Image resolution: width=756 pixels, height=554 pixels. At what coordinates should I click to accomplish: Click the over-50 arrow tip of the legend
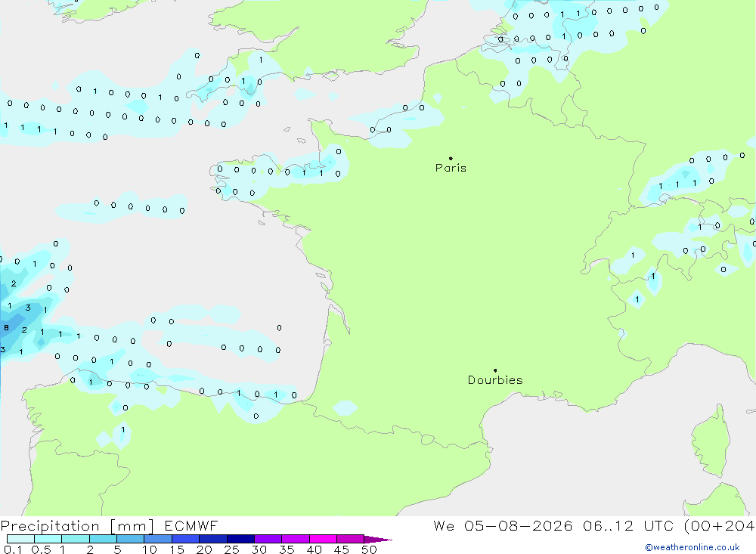[379, 540]
